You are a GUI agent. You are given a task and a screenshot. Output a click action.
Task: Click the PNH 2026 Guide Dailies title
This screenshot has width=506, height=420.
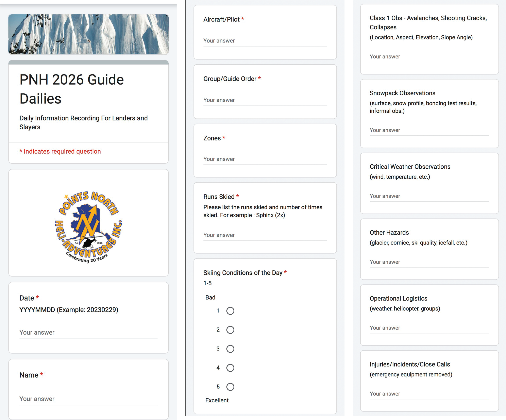point(72,89)
